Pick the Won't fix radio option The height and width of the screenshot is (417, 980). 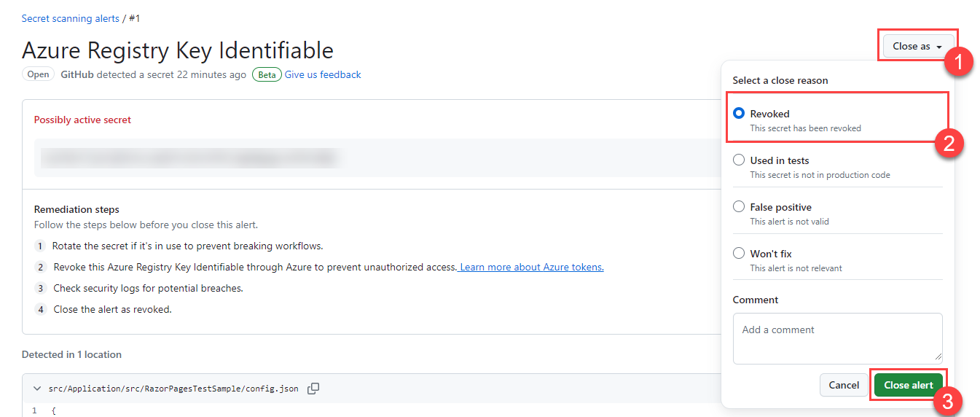click(739, 254)
